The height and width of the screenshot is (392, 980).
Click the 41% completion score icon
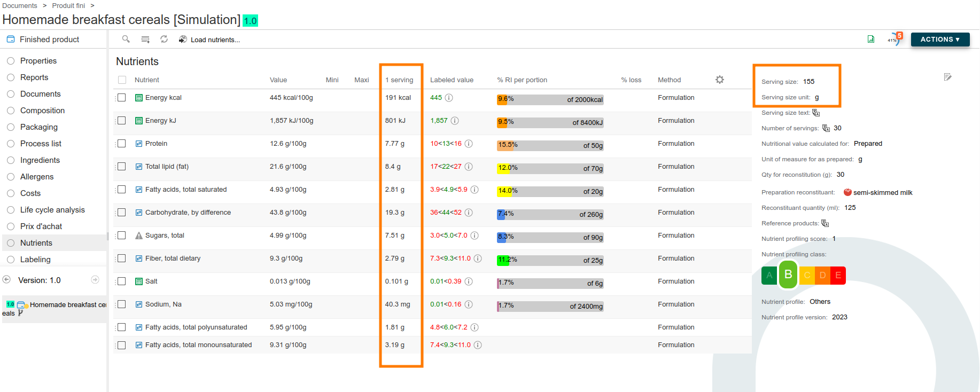click(x=894, y=39)
